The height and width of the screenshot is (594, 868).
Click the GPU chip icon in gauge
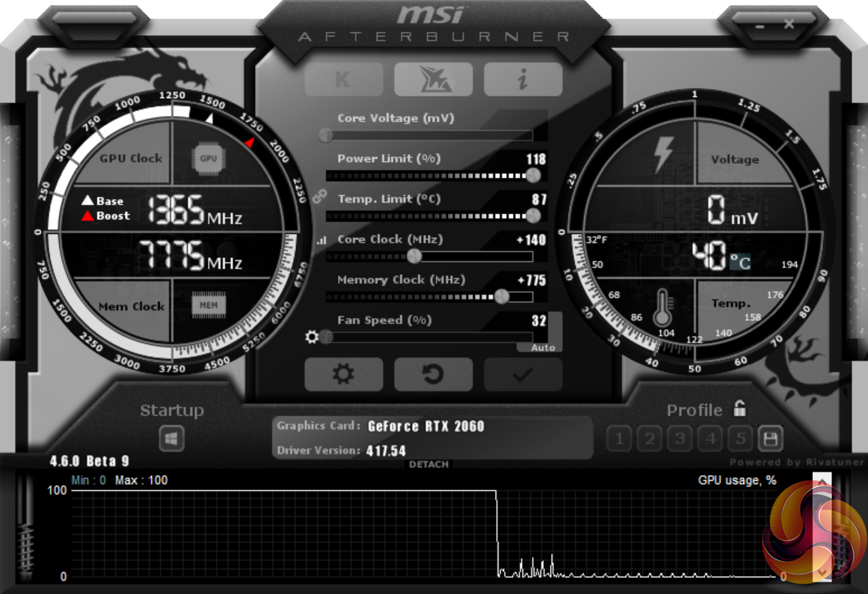coord(208,159)
